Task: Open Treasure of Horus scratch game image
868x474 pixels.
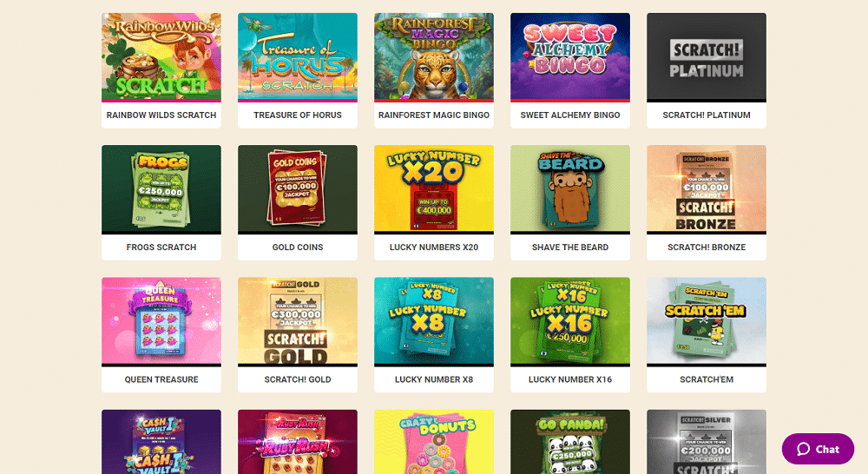Action: coord(297,57)
